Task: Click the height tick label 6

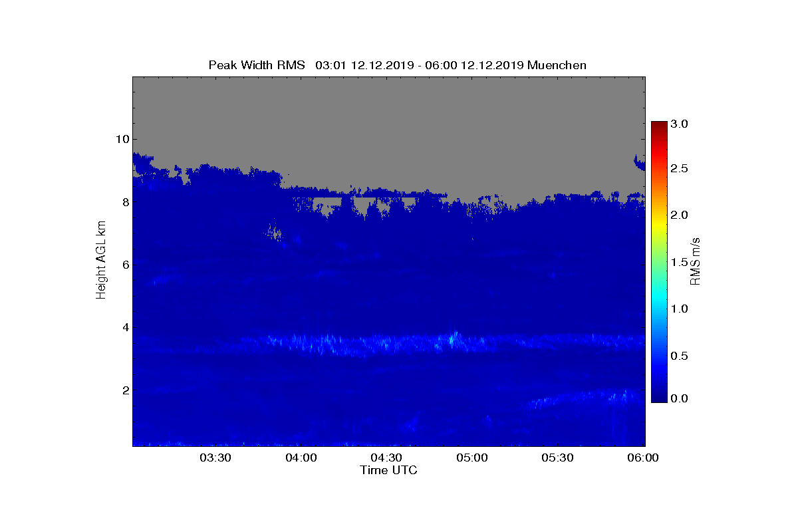Action: point(124,265)
